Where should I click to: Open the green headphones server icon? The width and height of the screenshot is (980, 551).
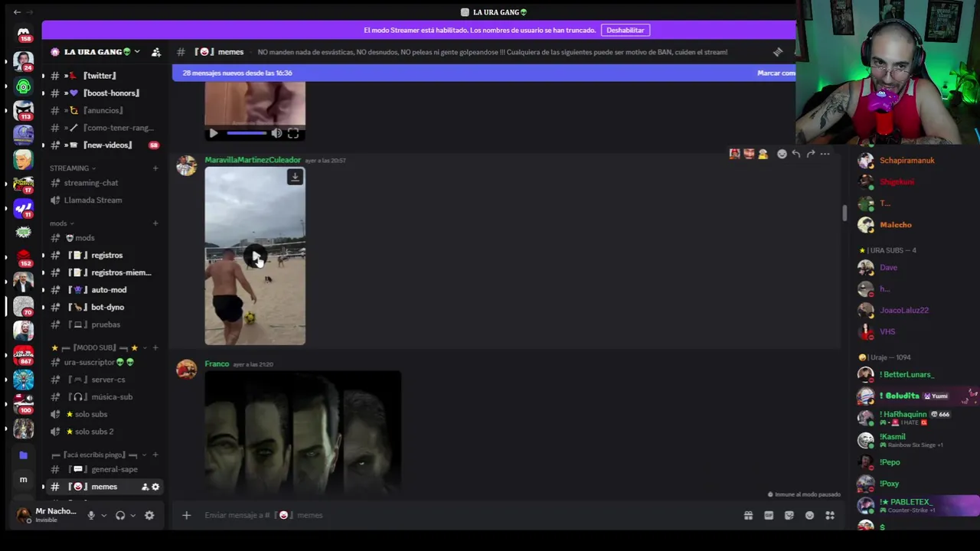(x=24, y=86)
